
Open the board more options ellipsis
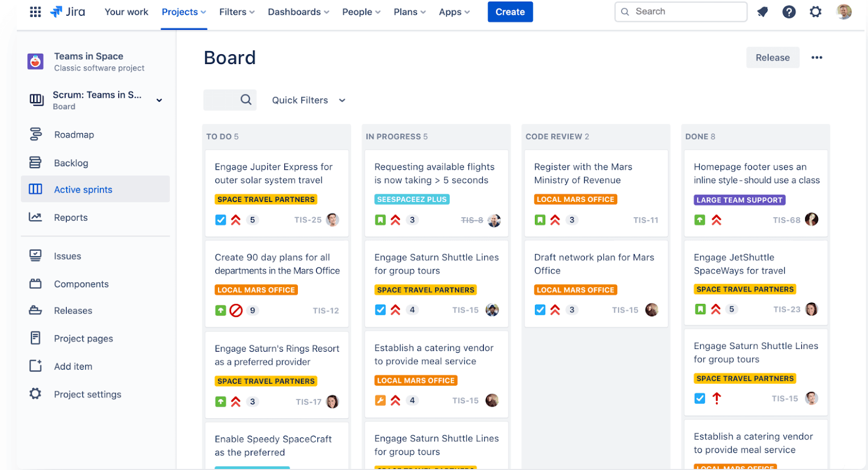(816, 58)
